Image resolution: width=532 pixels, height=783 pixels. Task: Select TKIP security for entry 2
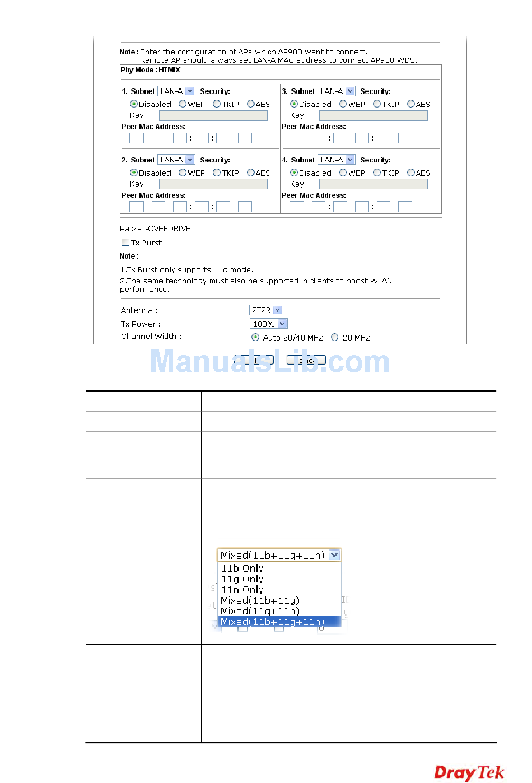pyautogui.click(x=217, y=173)
